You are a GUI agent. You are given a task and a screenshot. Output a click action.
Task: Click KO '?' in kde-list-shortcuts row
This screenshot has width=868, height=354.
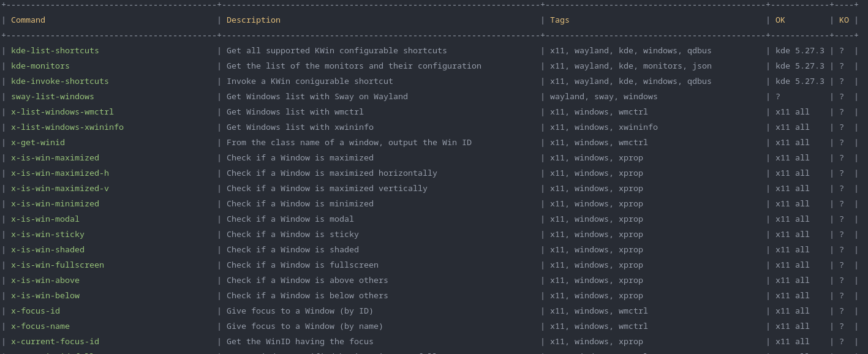point(842,51)
